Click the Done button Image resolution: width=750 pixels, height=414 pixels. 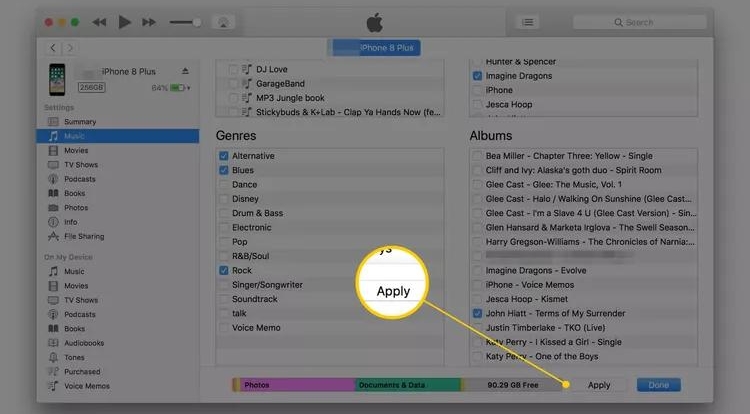659,385
